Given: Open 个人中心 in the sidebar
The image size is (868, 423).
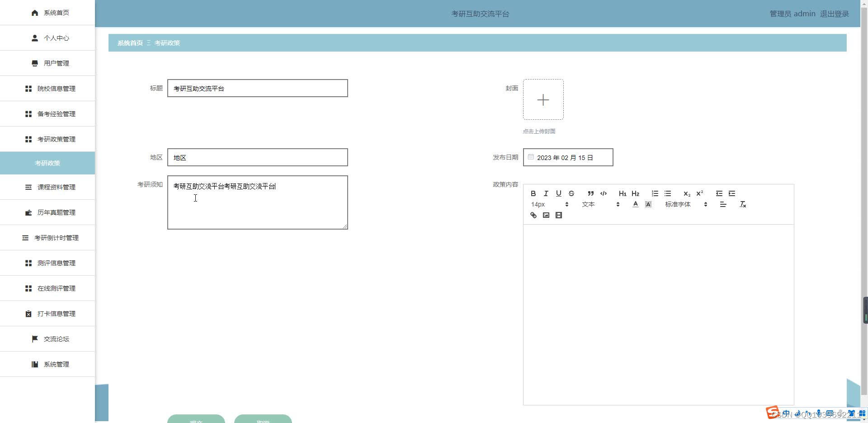Looking at the screenshot, I should (47, 38).
